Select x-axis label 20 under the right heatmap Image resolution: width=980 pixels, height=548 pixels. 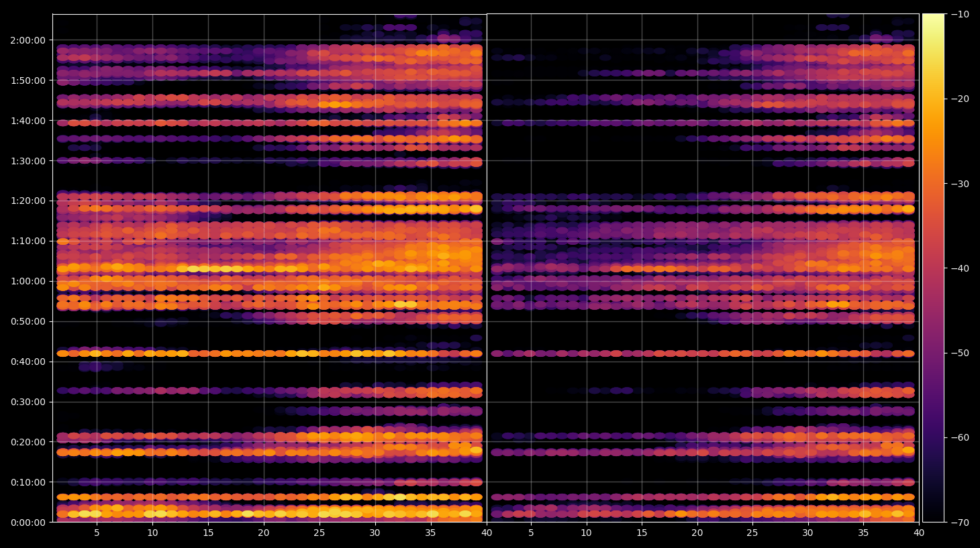tap(697, 533)
